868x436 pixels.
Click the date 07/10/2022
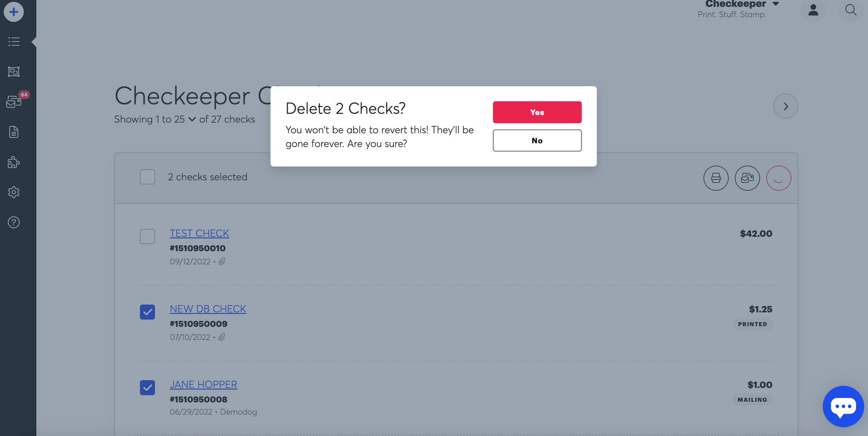(190, 337)
